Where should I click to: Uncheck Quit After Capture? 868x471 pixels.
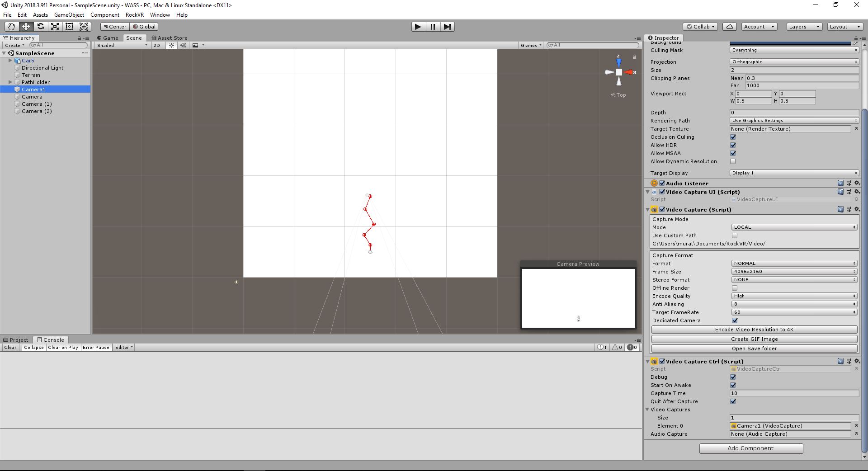point(733,401)
